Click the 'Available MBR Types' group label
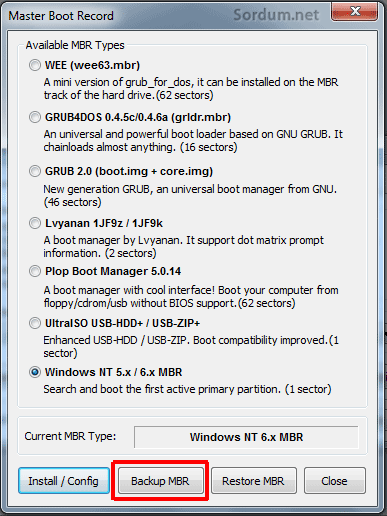The height and width of the screenshot is (516, 387). point(75,45)
